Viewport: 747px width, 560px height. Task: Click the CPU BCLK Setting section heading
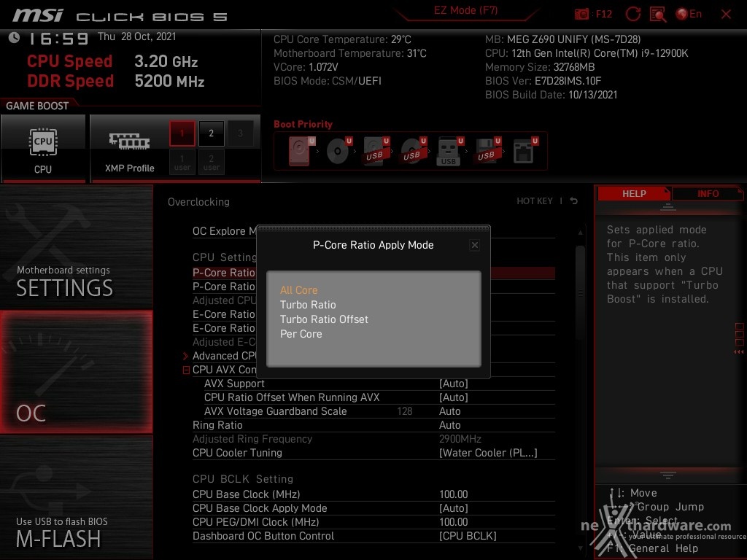pyautogui.click(x=243, y=479)
